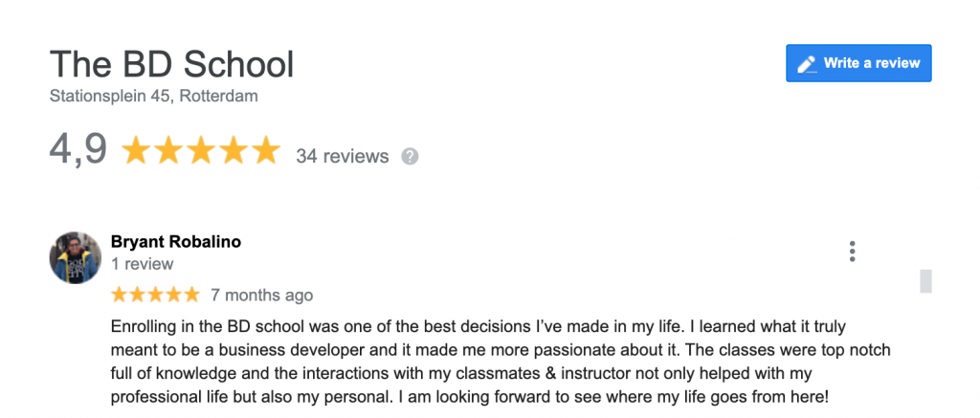Click the fifth star of the overall rating
Viewport: 980px width, 418px height.
tap(264, 151)
